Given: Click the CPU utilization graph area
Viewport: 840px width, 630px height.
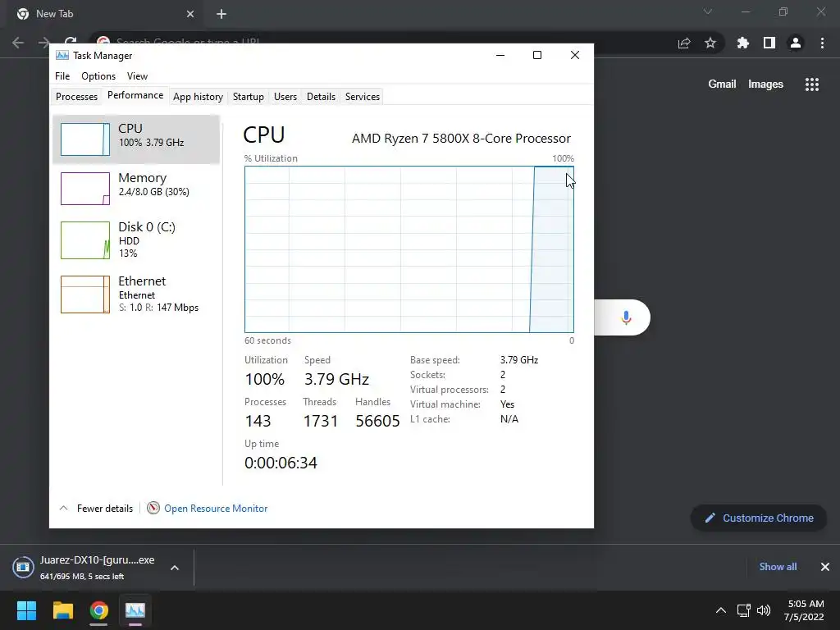Looking at the screenshot, I should click(409, 249).
